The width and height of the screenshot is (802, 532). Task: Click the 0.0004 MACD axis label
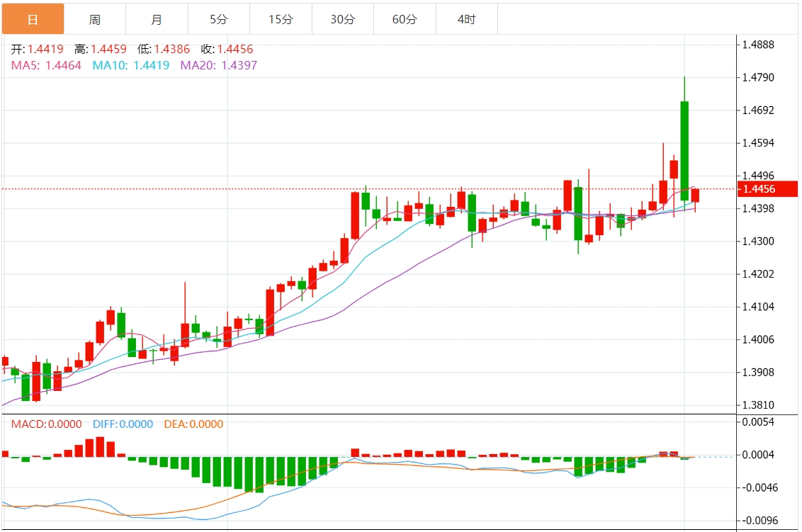coord(758,455)
